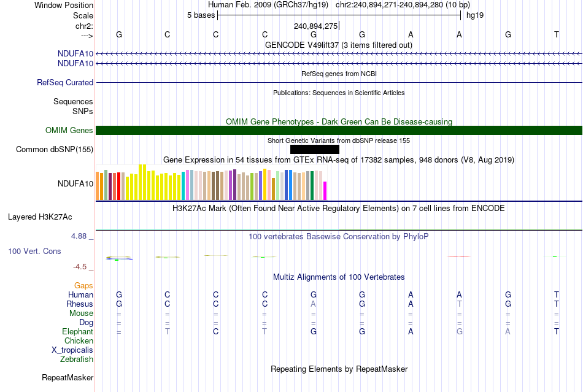Viewport: 583px width, 392px height.
Task: Select the Chicken species row label
Action: pos(79,340)
